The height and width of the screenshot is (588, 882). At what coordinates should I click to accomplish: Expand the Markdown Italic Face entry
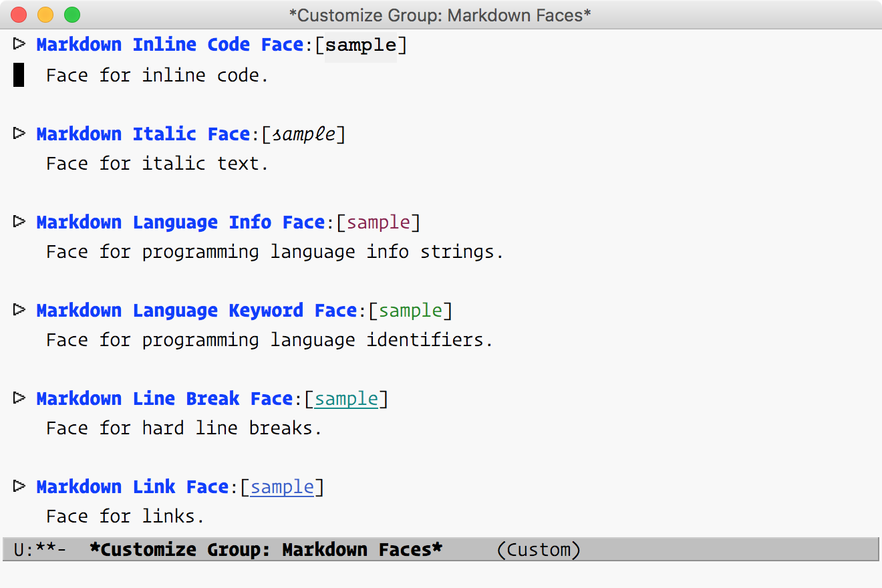pos(19,133)
